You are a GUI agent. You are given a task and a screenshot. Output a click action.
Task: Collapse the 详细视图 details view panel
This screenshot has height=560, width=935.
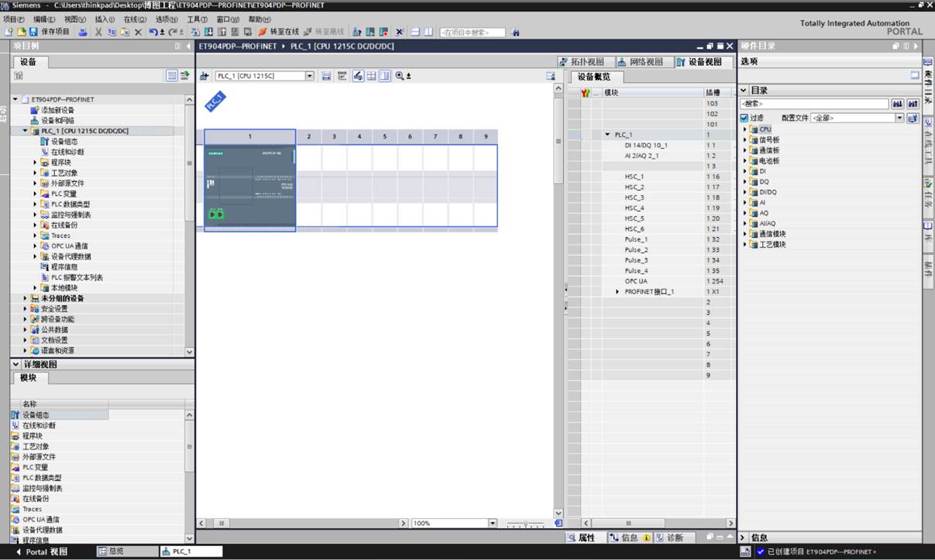[15, 364]
